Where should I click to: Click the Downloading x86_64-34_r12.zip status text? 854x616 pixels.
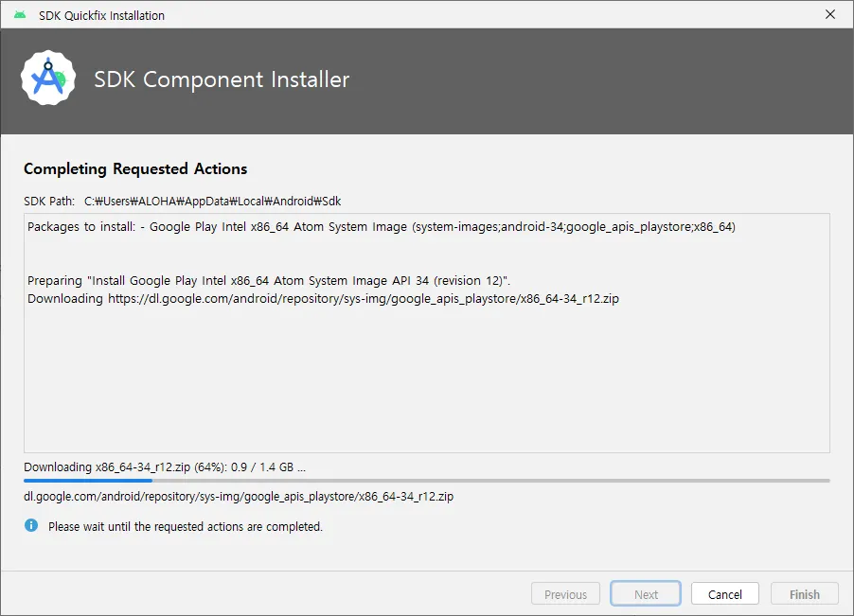165,467
